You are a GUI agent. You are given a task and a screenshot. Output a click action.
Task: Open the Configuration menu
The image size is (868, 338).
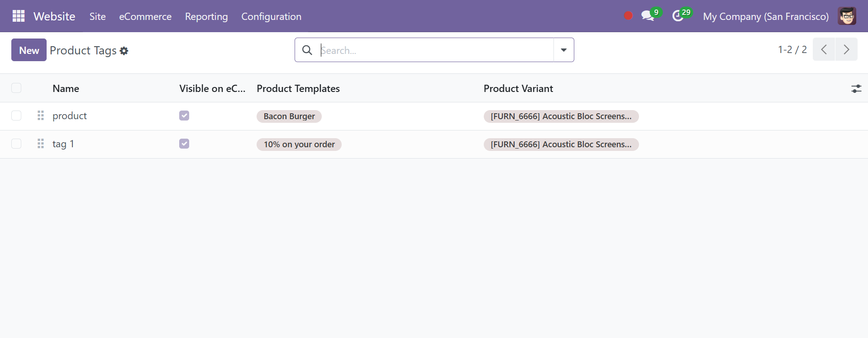[x=271, y=16]
